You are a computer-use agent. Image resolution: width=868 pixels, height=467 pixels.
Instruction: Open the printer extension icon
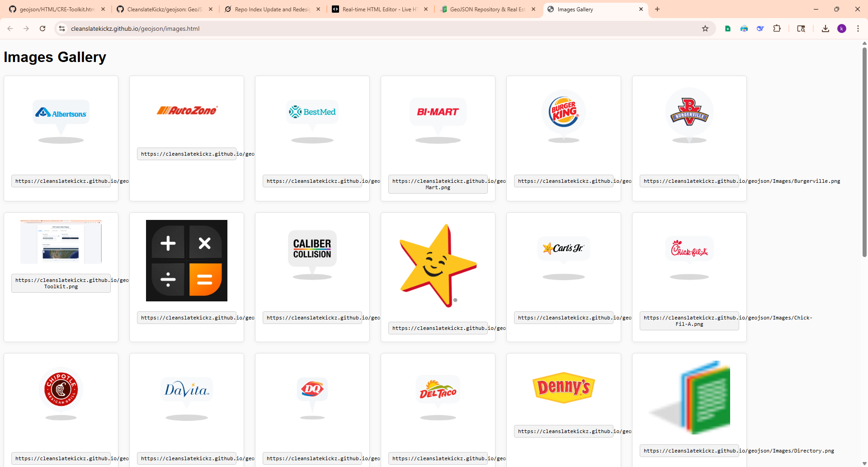coord(744,29)
